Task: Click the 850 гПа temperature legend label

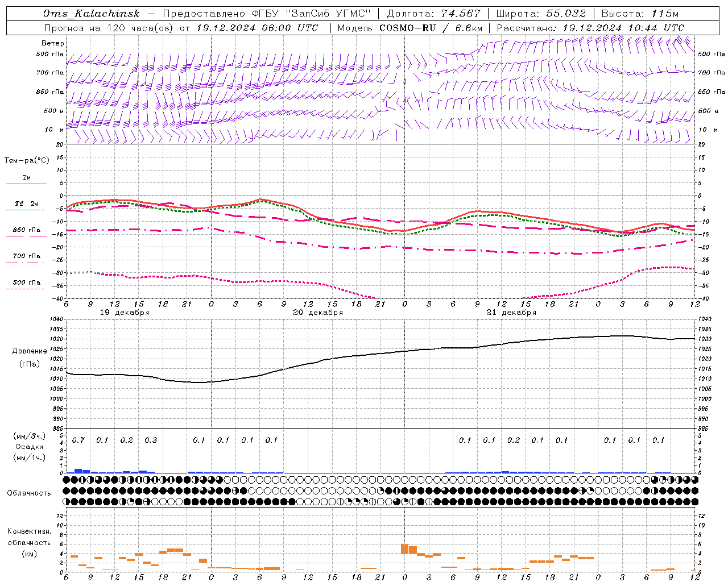Action: (27, 230)
